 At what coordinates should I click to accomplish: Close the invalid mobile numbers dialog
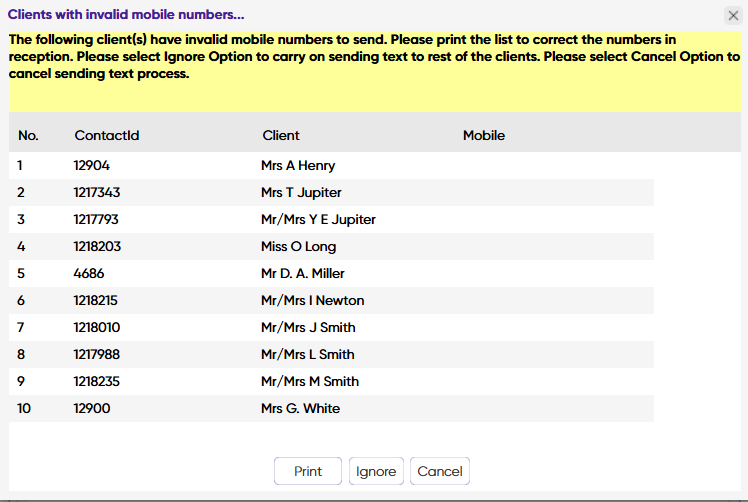click(x=733, y=16)
